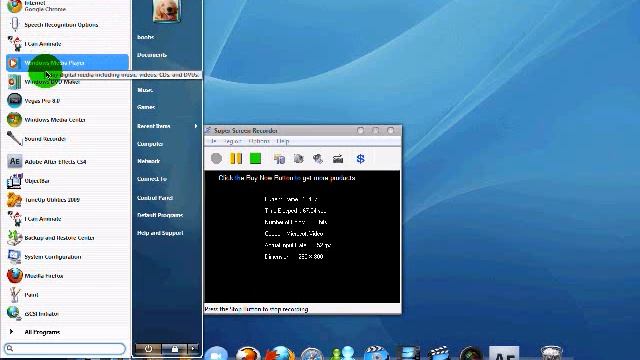The width and height of the screenshot is (640, 360).
Task: Click the Start menu search box
Action: click(x=65, y=349)
